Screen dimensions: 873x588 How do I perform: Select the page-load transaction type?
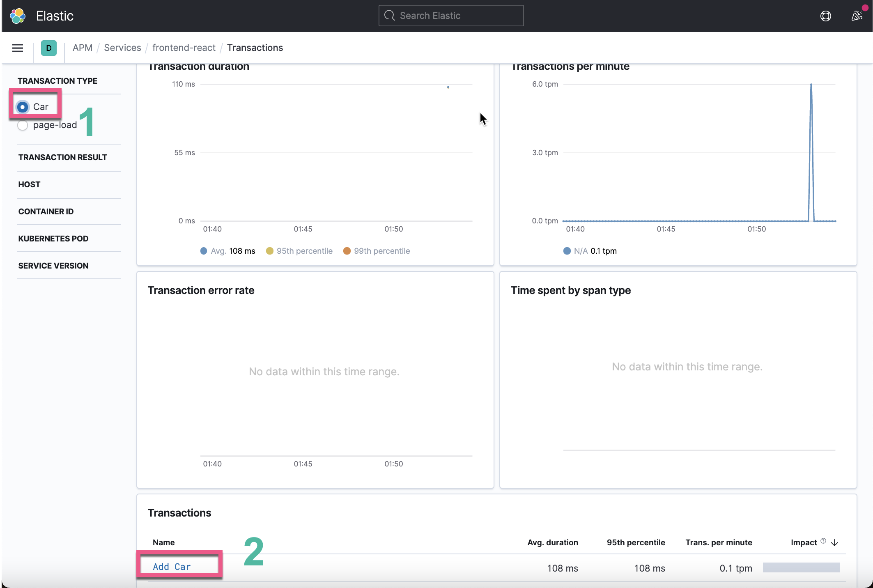pyautogui.click(x=23, y=125)
